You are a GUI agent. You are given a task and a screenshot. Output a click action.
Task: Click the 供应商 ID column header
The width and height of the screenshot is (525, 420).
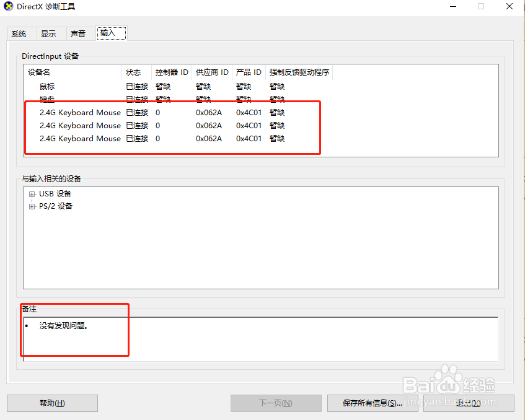[212, 72]
